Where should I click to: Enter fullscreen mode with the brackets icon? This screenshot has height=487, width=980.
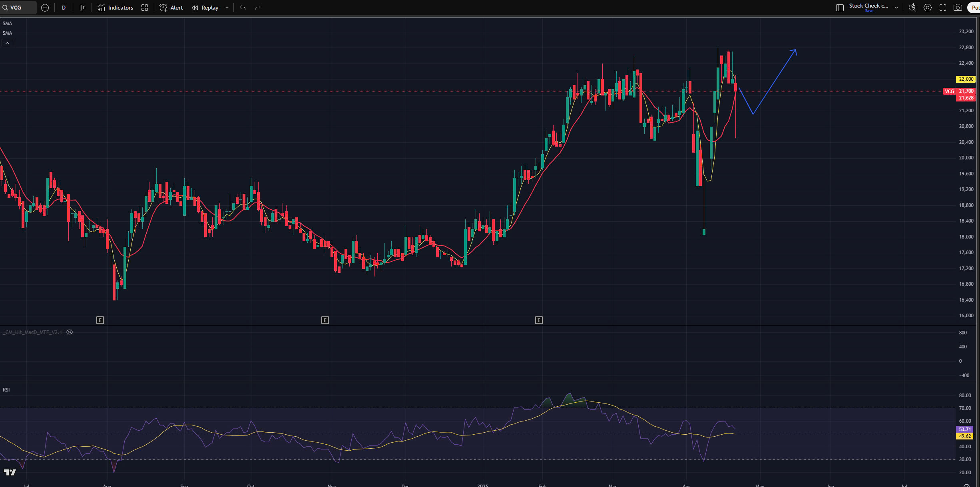pyautogui.click(x=943, y=8)
